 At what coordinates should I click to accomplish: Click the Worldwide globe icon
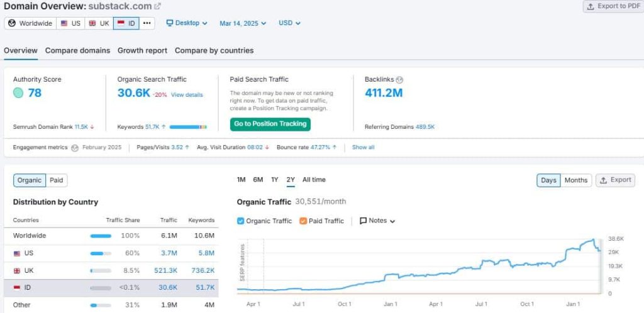point(13,23)
